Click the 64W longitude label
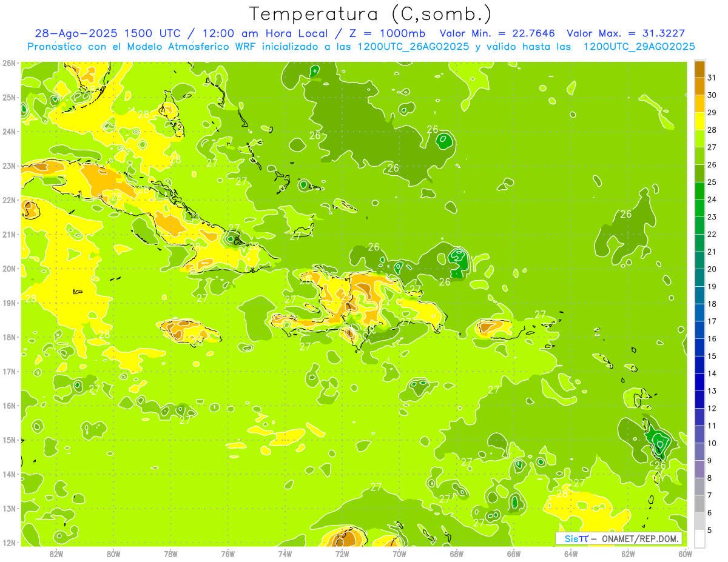The height and width of the screenshot is (562, 728). [571, 554]
